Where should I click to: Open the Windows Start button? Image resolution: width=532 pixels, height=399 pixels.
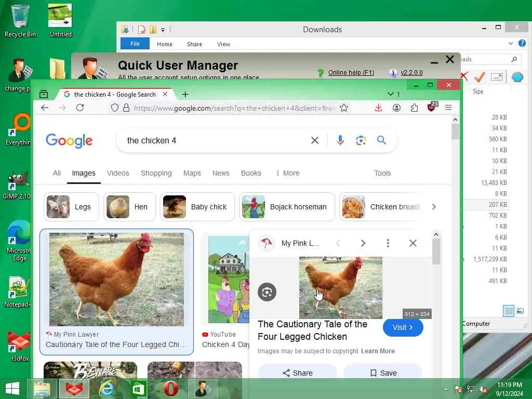(x=12, y=389)
